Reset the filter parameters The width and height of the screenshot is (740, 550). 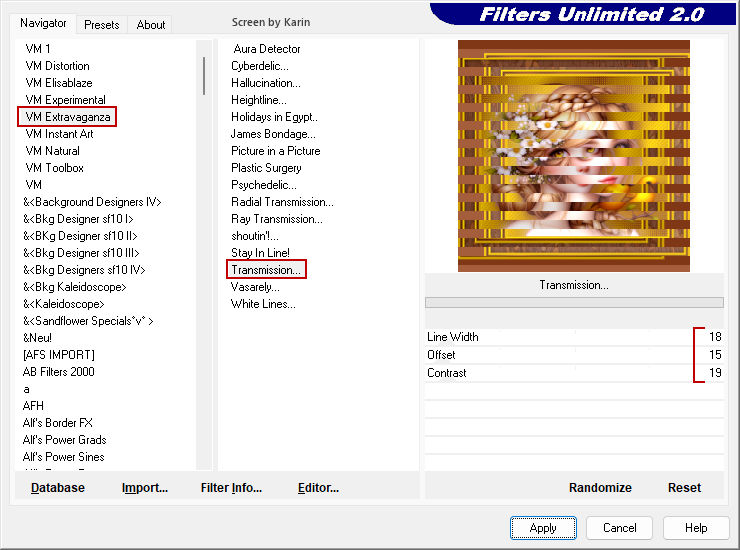pyautogui.click(x=684, y=488)
